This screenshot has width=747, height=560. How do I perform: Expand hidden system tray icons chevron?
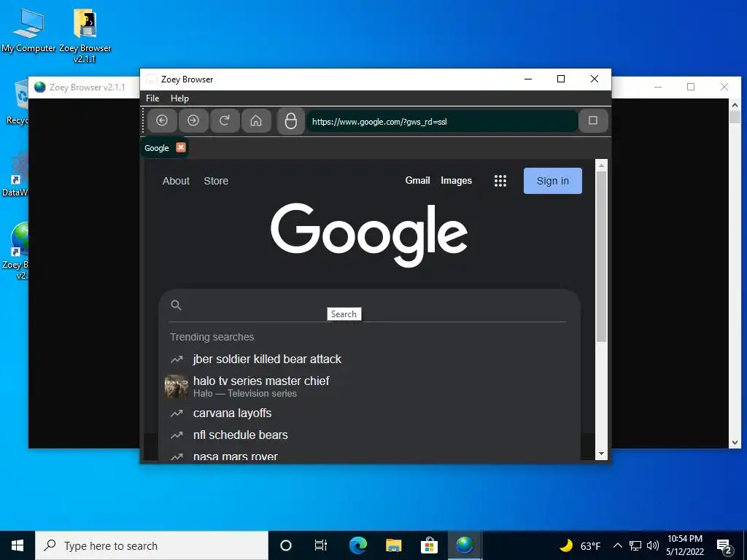(617, 545)
